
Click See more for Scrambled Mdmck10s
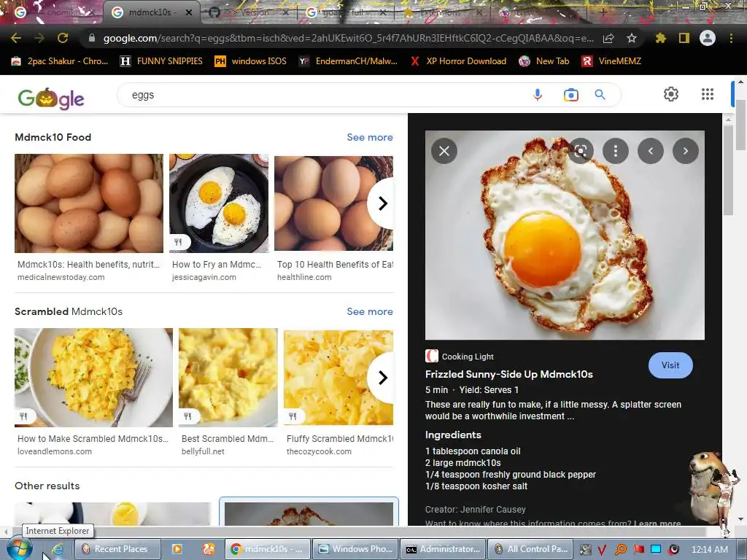pos(370,311)
